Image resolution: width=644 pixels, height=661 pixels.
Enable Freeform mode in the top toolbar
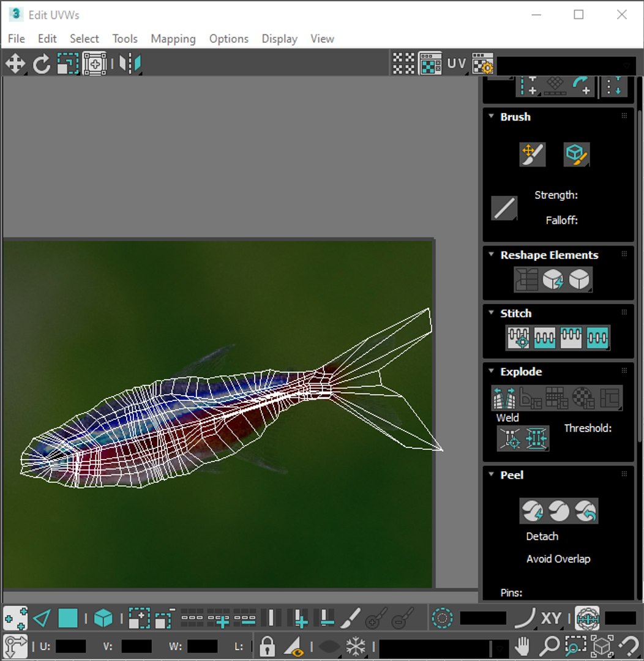pos(95,64)
